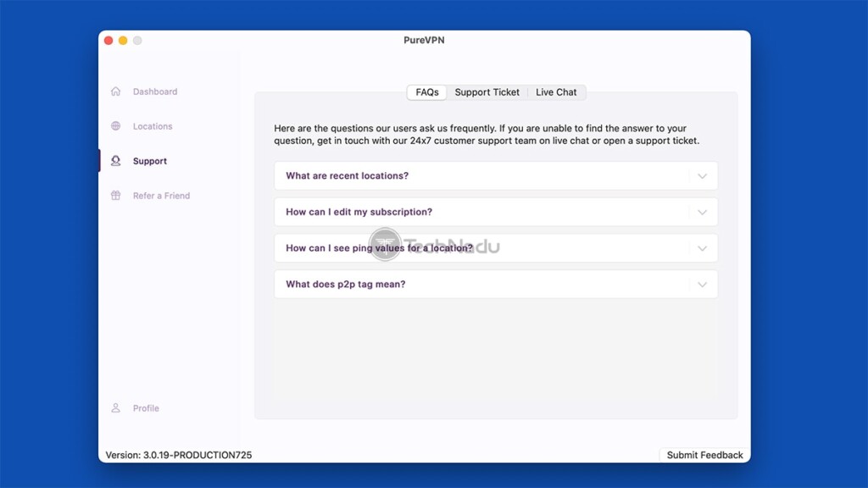Minimize the PureVPN window
This screenshot has width=868, height=488.
(123, 41)
